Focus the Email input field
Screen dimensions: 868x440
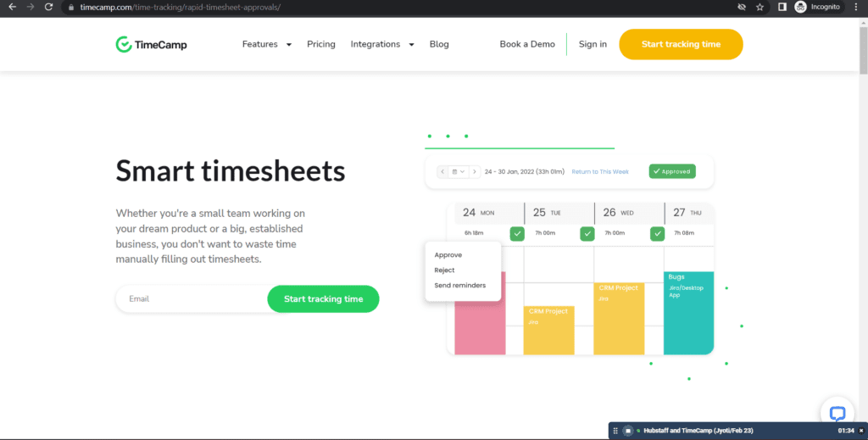tap(192, 299)
